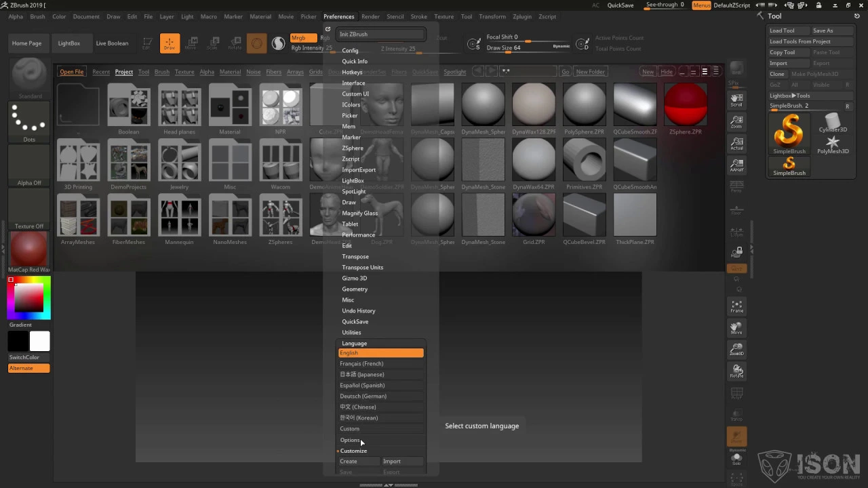
Task: Click the Move mode button
Action: pyautogui.click(x=191, y=43)
